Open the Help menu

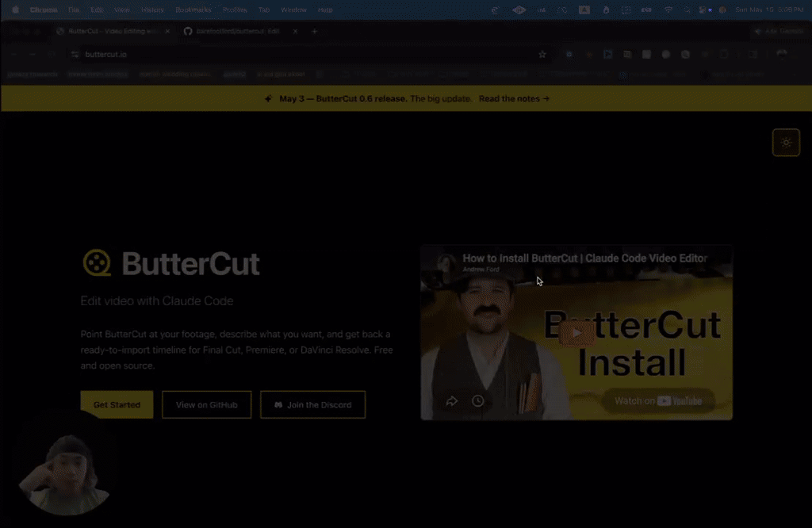click(325, 10)
